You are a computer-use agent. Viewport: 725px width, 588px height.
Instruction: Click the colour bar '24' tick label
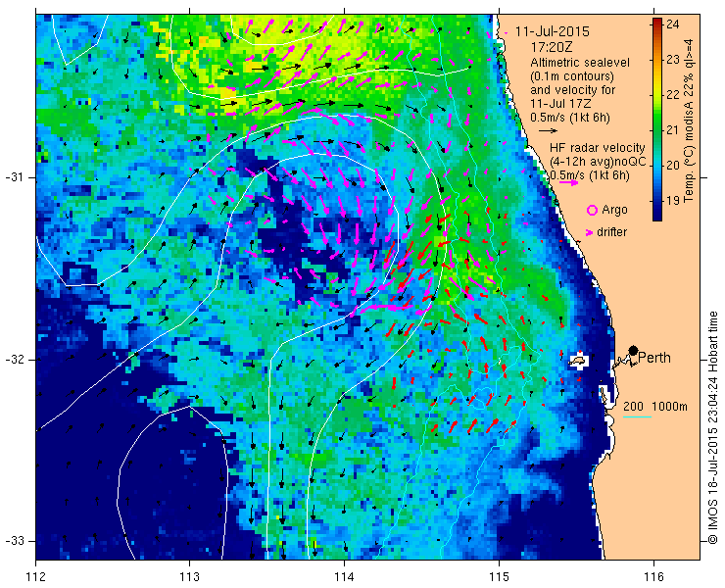pos(673,24)
